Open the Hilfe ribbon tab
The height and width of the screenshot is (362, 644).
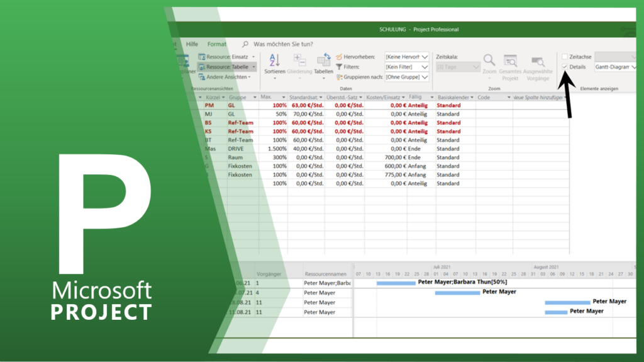point(192,44)
